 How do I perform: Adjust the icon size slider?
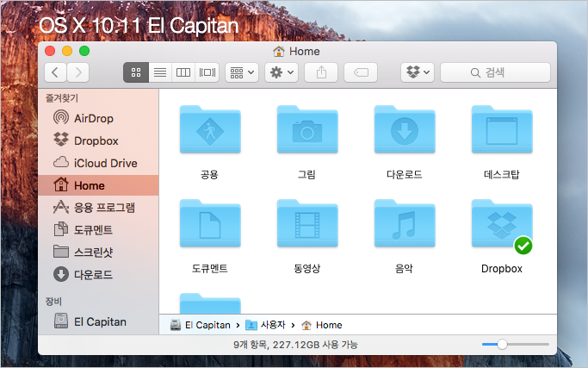tap(502, 344)
